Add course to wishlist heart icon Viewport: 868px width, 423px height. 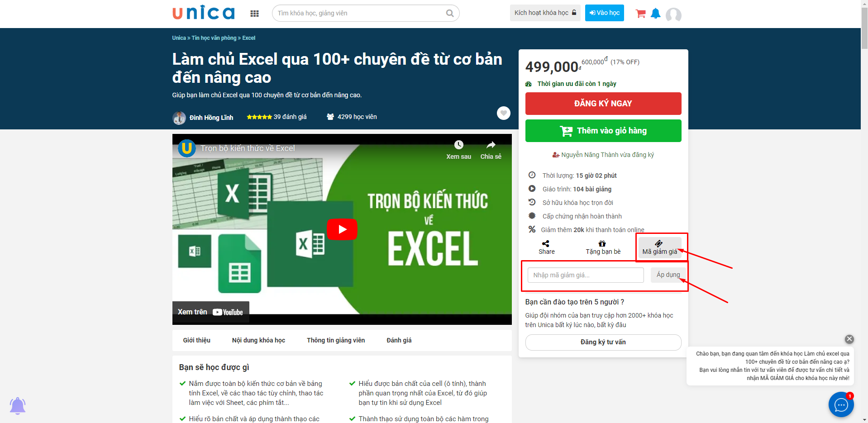[x=504, y=113]
